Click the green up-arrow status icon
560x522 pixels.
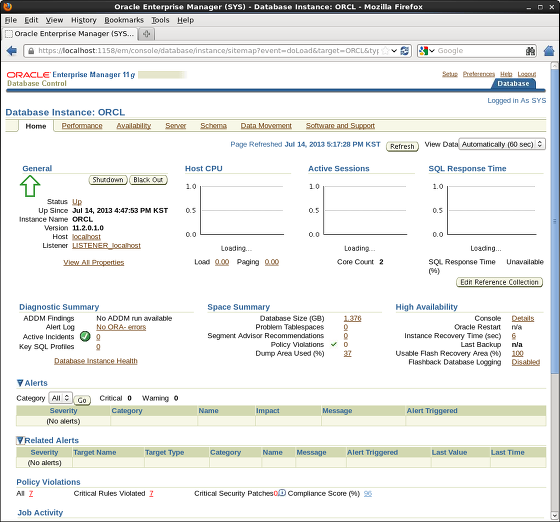(30, 186)
